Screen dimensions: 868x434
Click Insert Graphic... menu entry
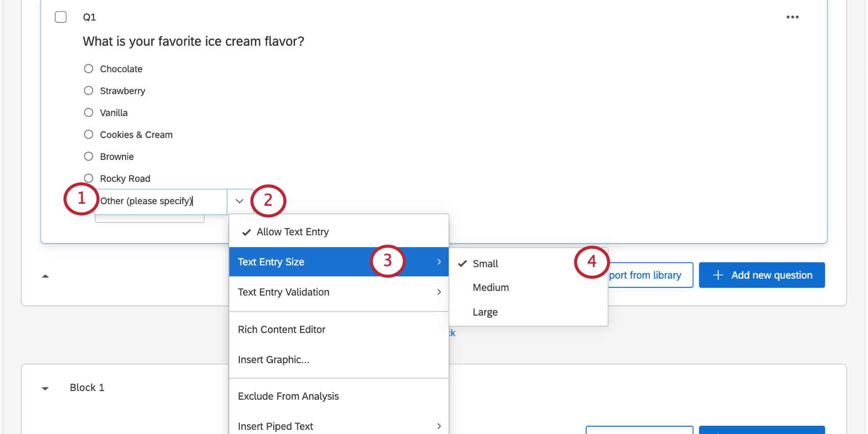click(274, 360)
